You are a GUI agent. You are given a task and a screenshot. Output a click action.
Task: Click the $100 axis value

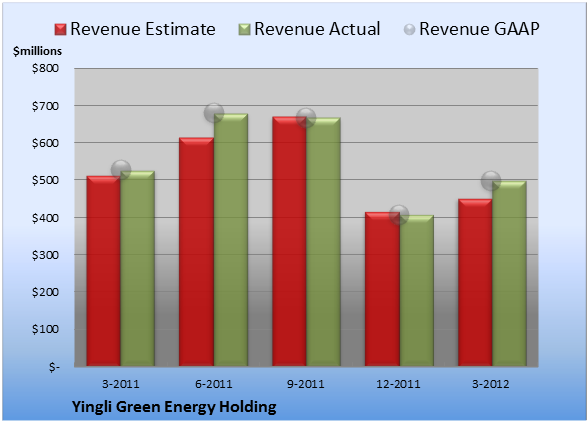[x=45, y=329]
